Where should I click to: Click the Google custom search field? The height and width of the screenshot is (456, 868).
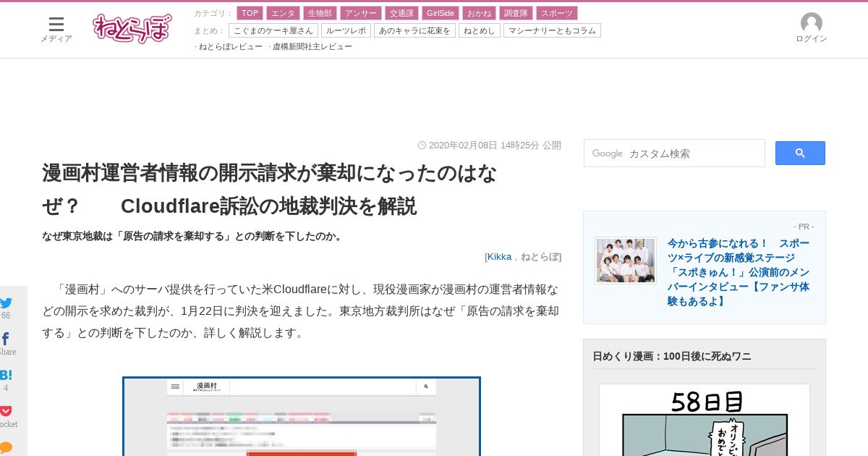pyautogui.click(x=674, y=153)
